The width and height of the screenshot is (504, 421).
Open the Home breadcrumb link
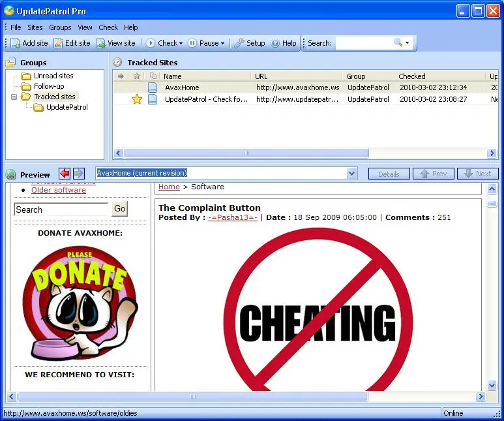point(169,187)
